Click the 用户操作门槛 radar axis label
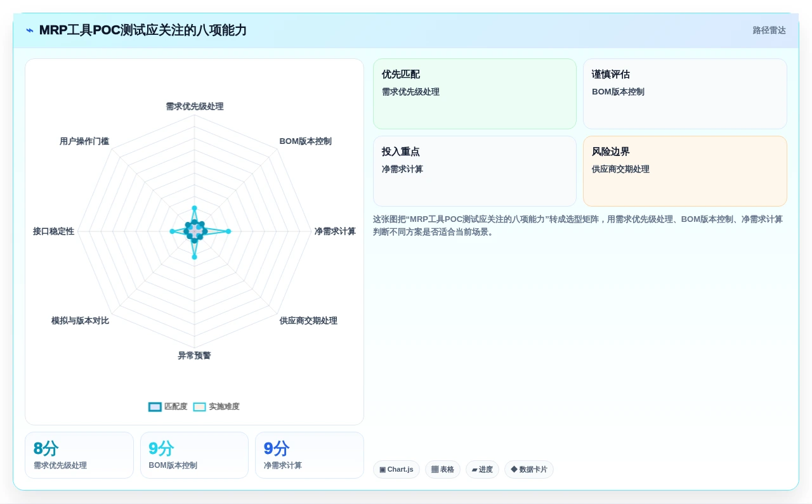The height and width of the screenshot is (504, 812). (x=84, y=141)
